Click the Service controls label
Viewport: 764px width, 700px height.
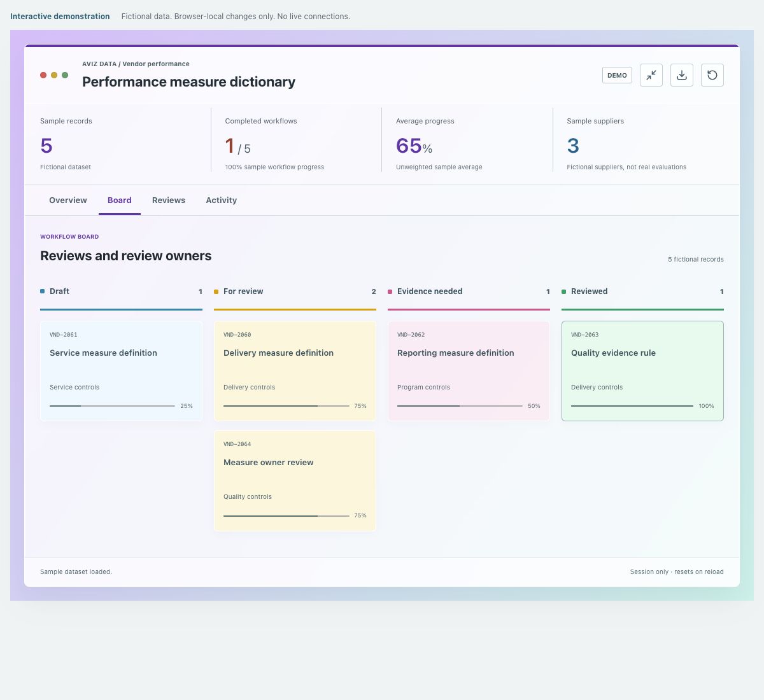74,387
